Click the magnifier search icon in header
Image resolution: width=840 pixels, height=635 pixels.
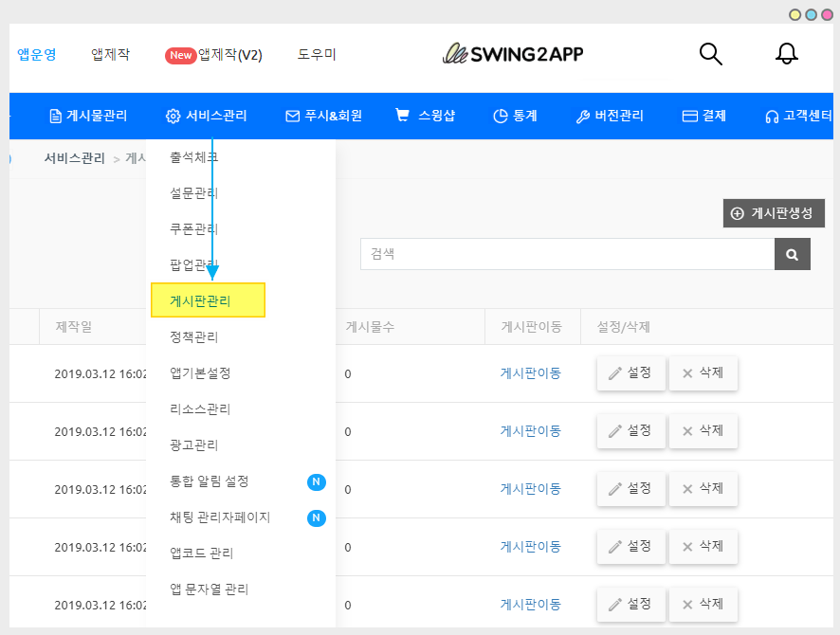710,54
